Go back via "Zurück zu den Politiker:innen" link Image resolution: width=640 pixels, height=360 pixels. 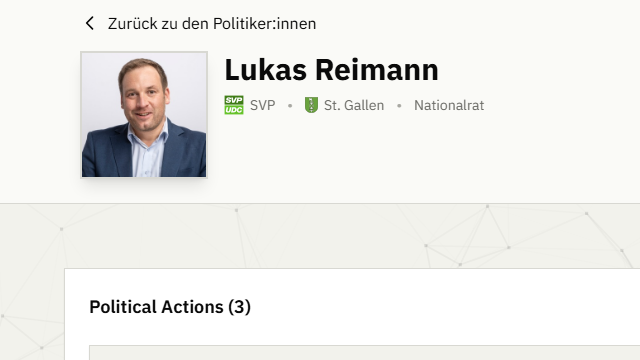point(200,24)
